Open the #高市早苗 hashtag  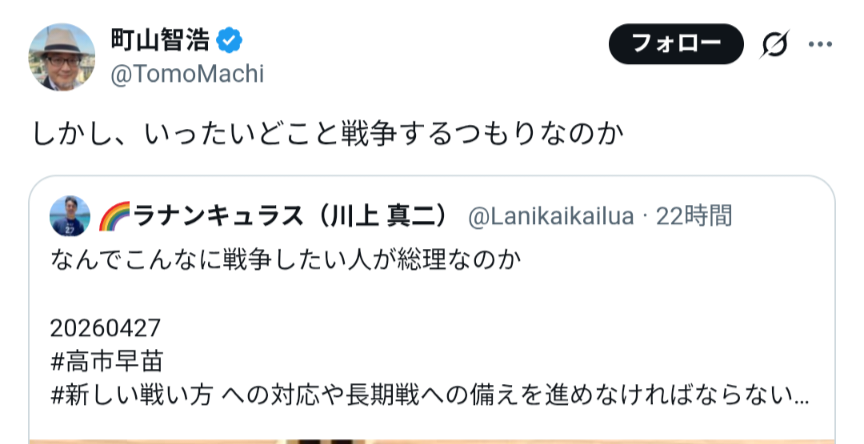106,360
